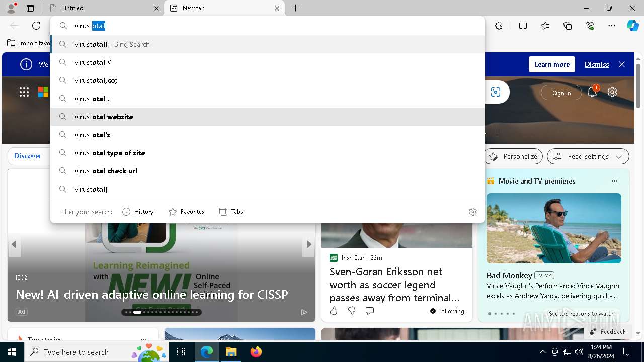644x362 pixels.
Task: Open Browser essentials heart icon
Action: pos(590,26)
